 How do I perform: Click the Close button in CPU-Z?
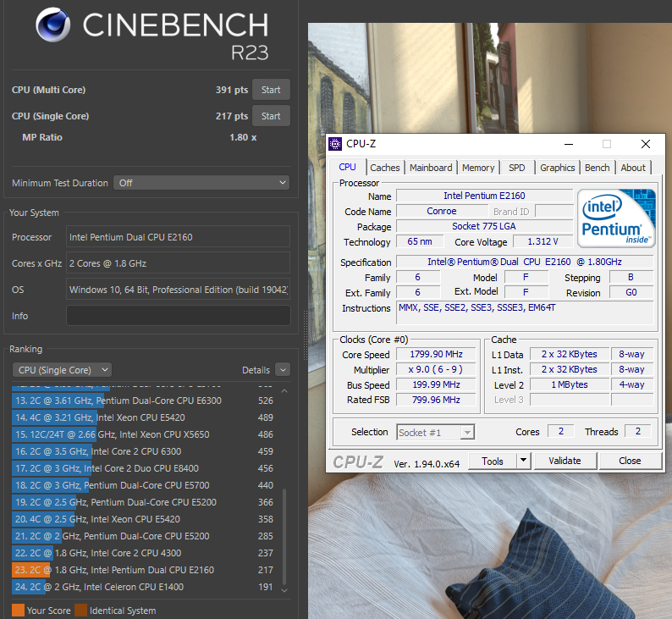(630, 461)
